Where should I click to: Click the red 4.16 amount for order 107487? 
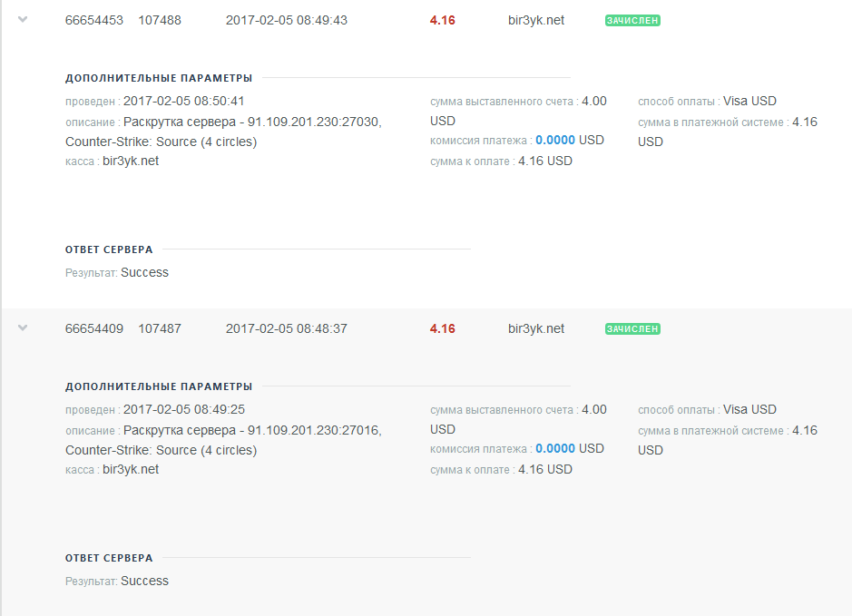pyautogui.click(x=443, y=328)
